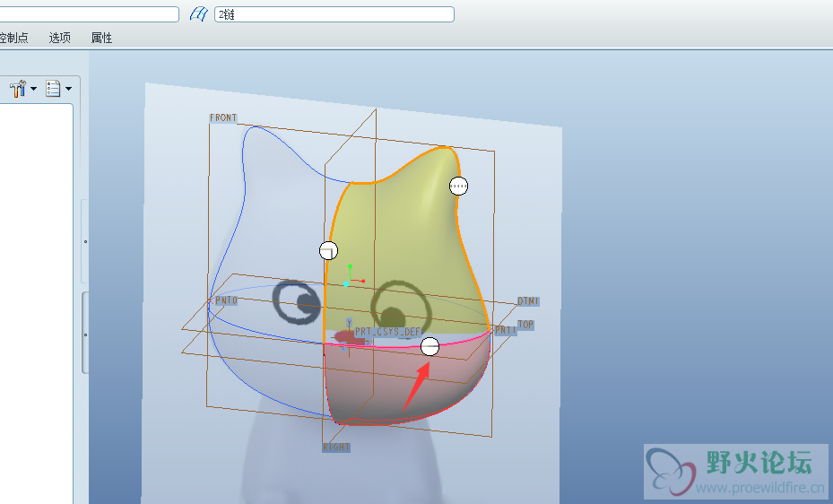This screenshot has width=833, height=504.
Task: Open the 控制点 panel tab
Action: [x=13, y=38]
